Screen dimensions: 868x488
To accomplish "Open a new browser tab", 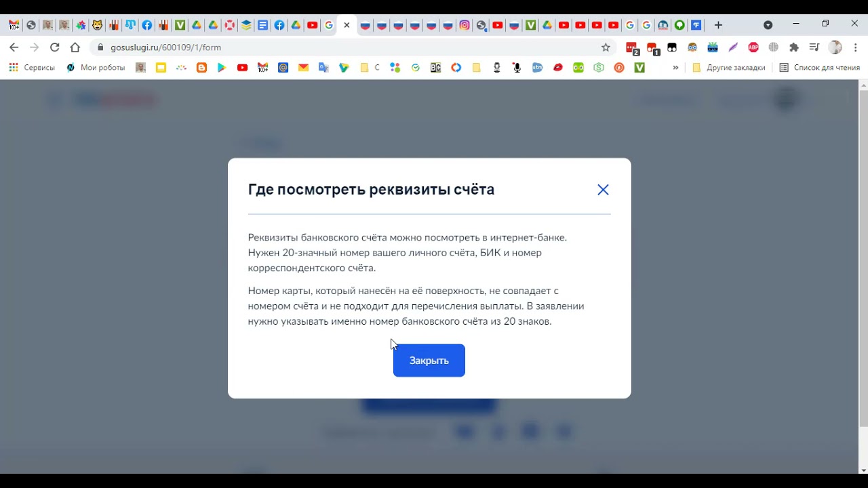I will tap(718, 25).
